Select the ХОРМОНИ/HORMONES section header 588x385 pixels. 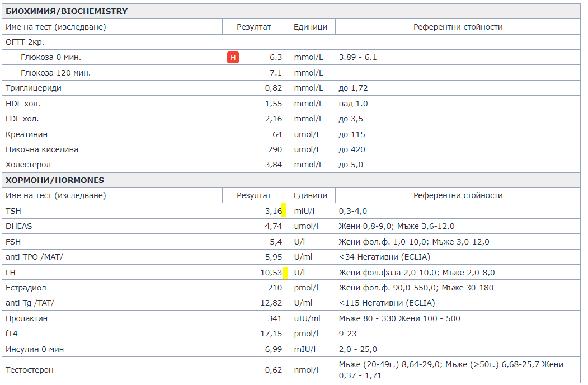point(55,180)
